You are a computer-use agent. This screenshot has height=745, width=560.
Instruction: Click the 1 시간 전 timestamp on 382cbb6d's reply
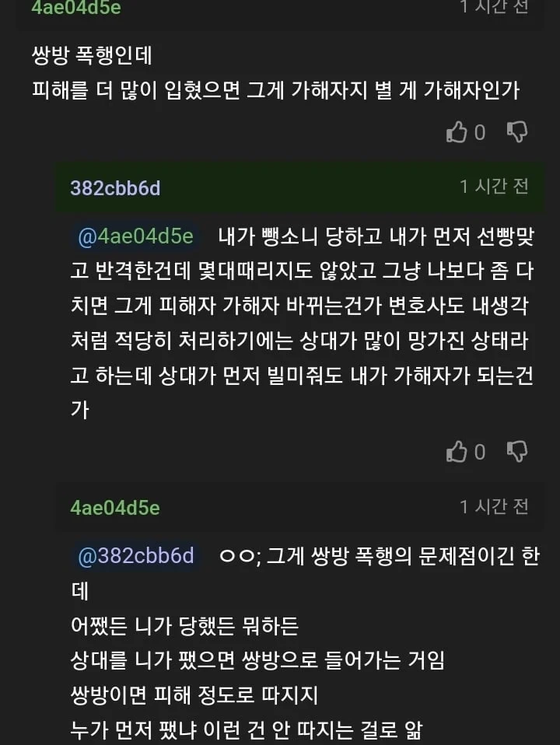494,187
